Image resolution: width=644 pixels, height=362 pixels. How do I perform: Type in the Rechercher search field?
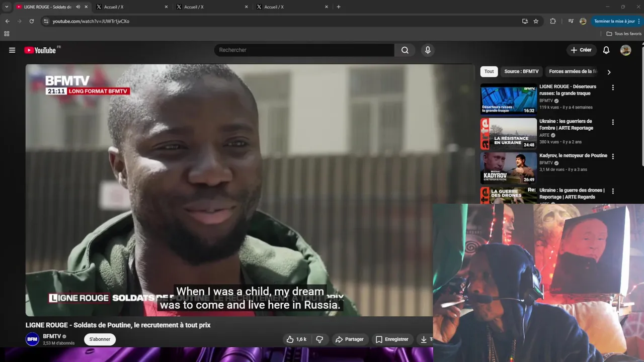pyautogui.click(x=304, y=50)
